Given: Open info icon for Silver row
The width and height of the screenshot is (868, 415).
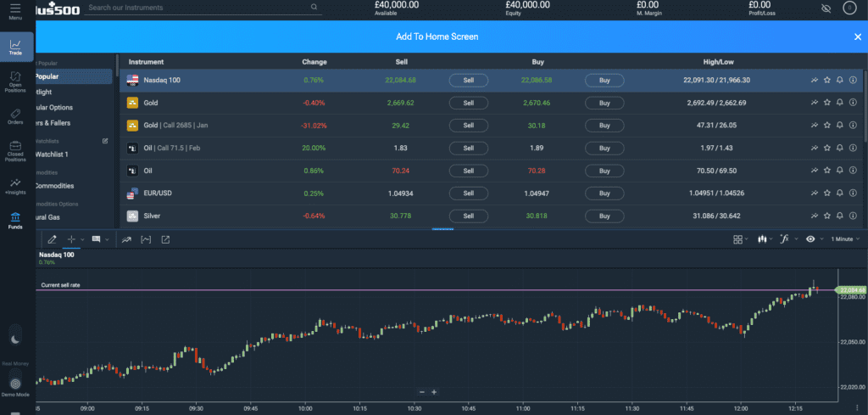Looking at the screenshot, I should [853, 216].
